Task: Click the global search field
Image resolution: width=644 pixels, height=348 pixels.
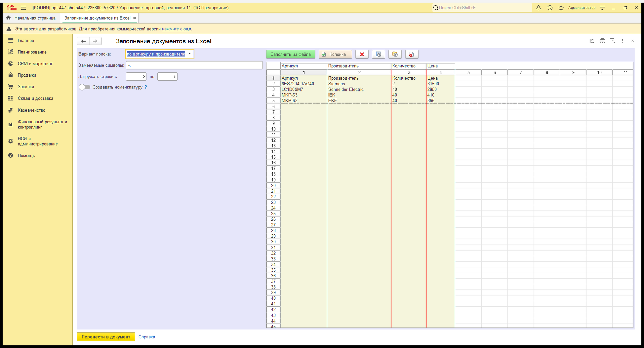Action: pyautogui.click(x=482, y=8)
